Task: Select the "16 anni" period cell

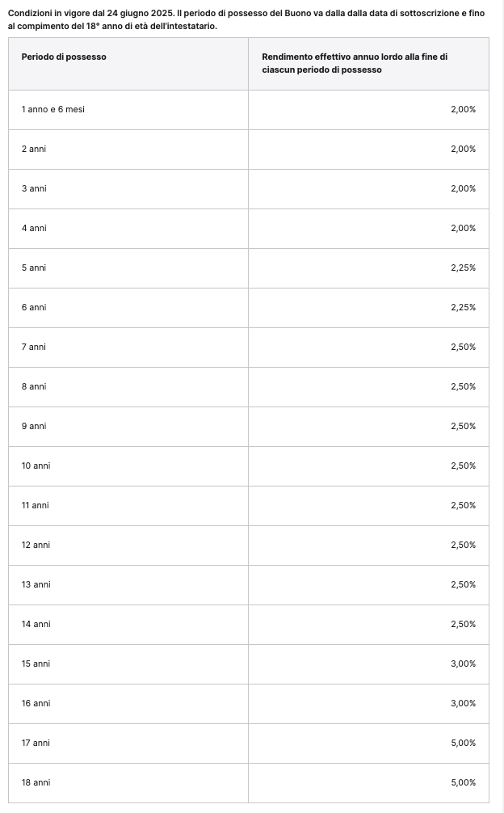Action: coord(36,703)
